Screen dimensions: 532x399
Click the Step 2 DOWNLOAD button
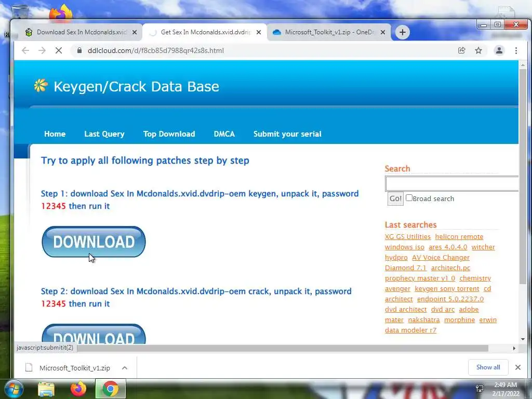pos(94,334)
